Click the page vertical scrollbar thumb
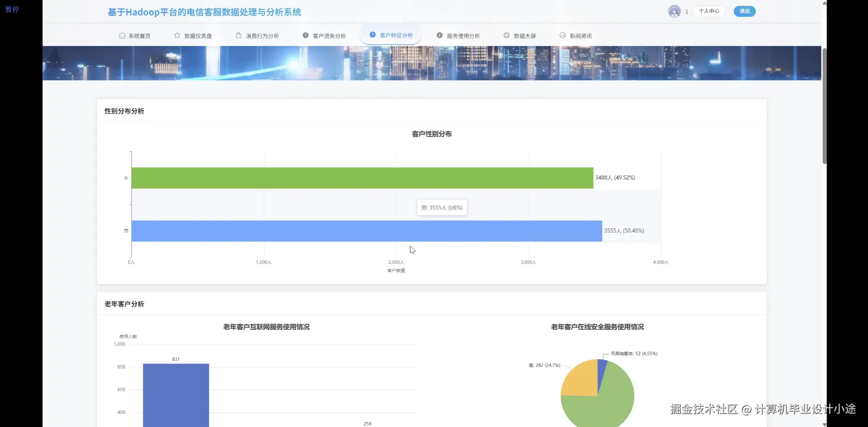 [824, 105]
